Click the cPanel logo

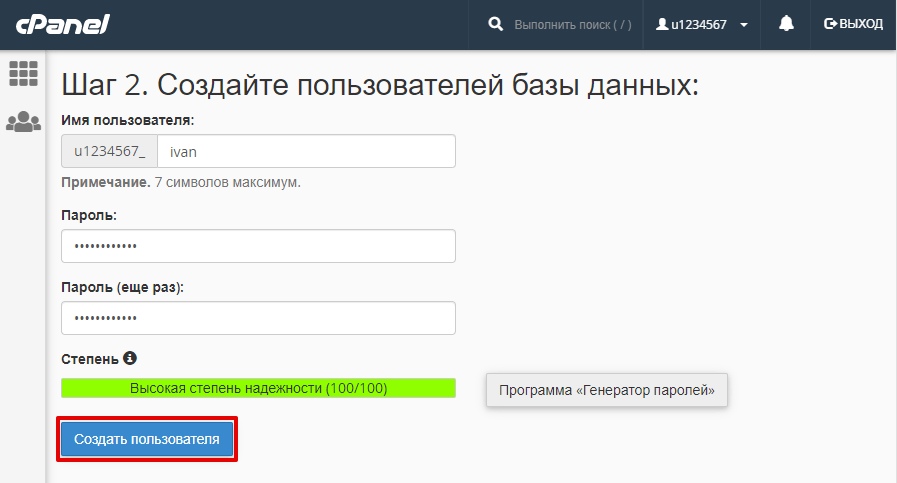[x=63, y=25]
